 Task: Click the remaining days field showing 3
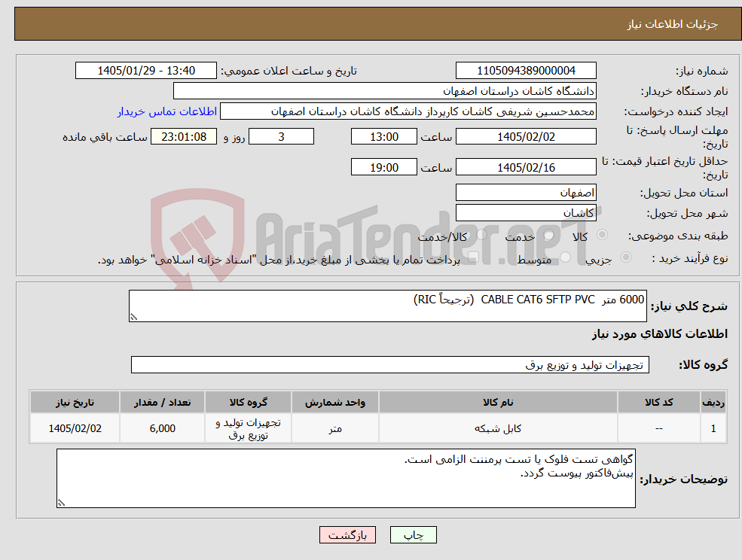click(281, 137)
